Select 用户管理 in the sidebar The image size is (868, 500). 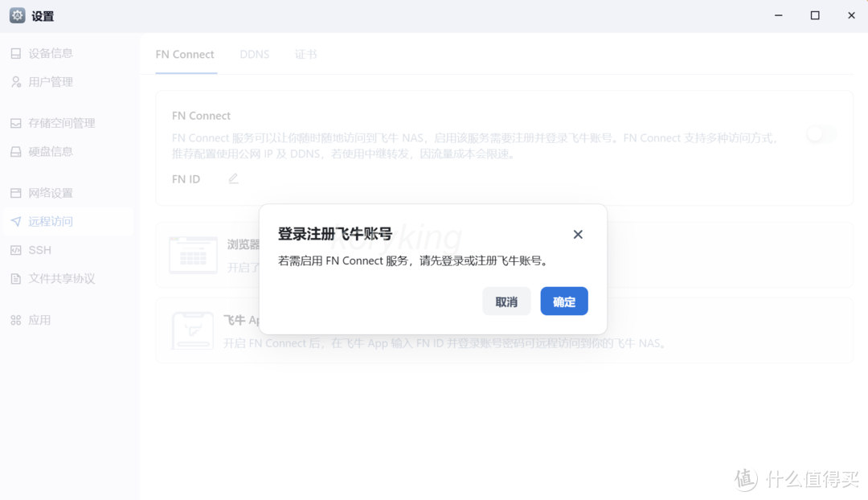[51, 81]
